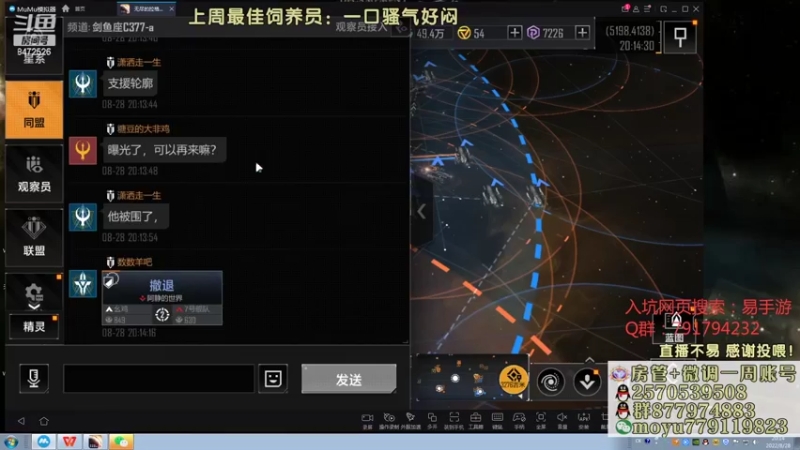Open the WPS taskbar icon
Image resolution: width=800 pixels, height=450 pixels.
pyautogui.click(x=69, y=442)
